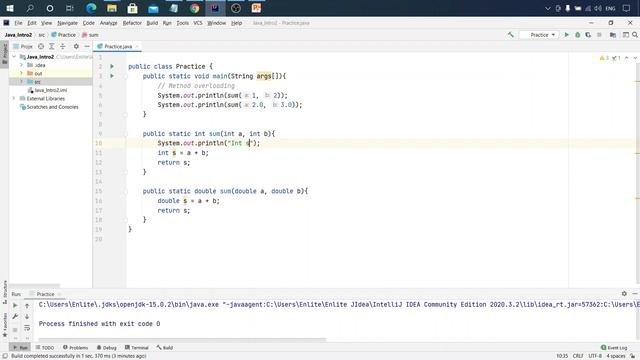Open the VCS menu
The image size is (640, 360).
(198, 23)
